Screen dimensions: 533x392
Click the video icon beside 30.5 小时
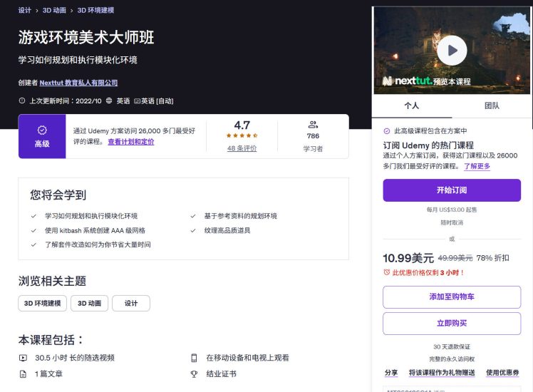(23, 358)
